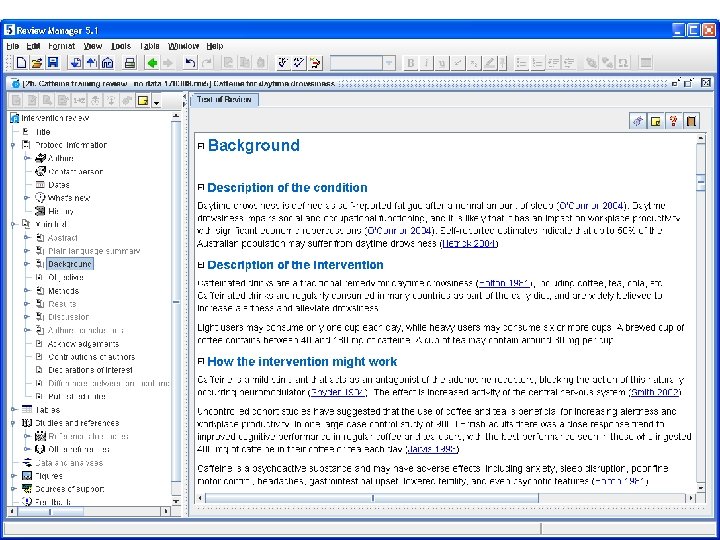Undo the last action
The width and height of the screenshot is (720, 540).
pos(190,63)
